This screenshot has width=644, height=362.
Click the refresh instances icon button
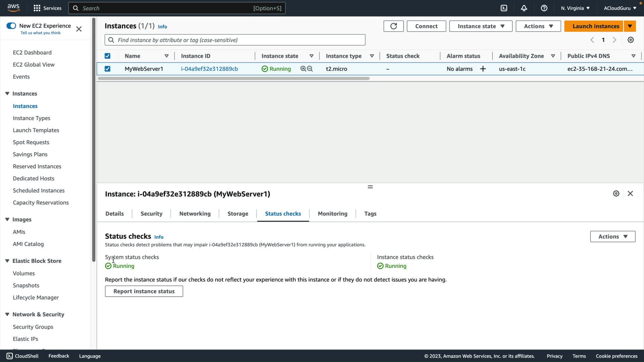click(x=393, y=26)
